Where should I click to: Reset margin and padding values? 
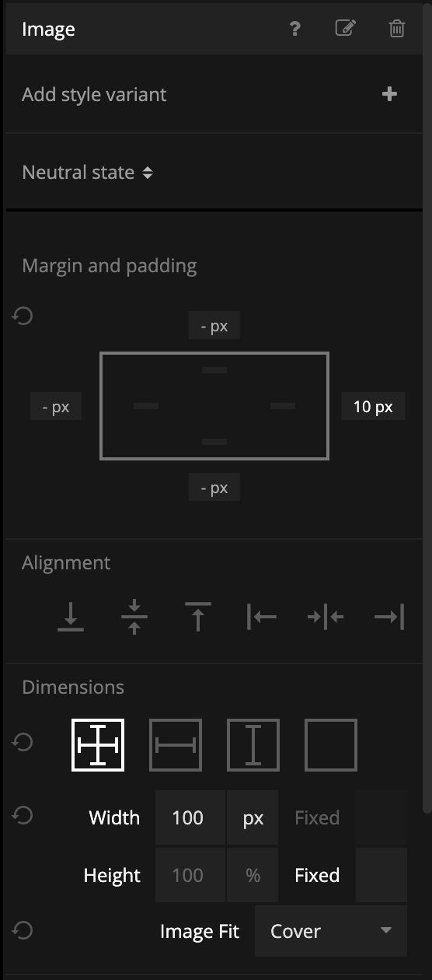(23, 316)
